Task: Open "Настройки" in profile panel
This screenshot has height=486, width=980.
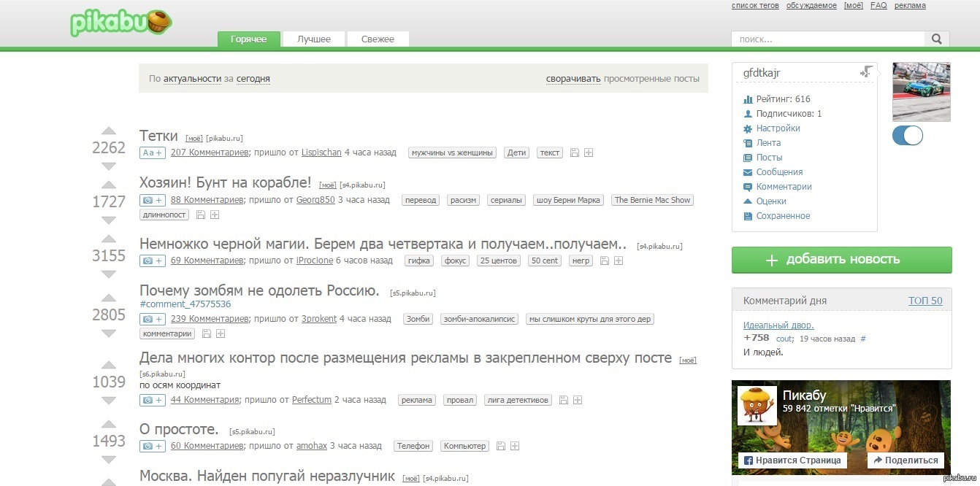Action: pyautogui.click(x=778, y=128)
